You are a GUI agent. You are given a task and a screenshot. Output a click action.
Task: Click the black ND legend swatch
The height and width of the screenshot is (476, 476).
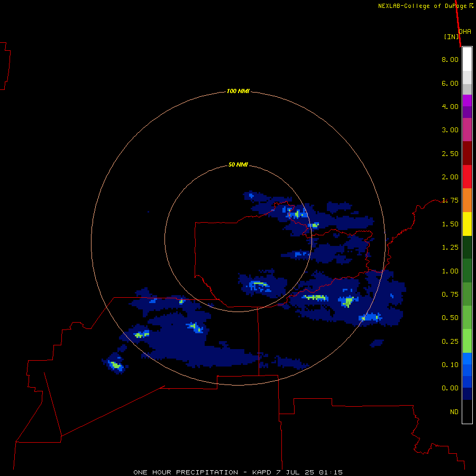[467, 411]
